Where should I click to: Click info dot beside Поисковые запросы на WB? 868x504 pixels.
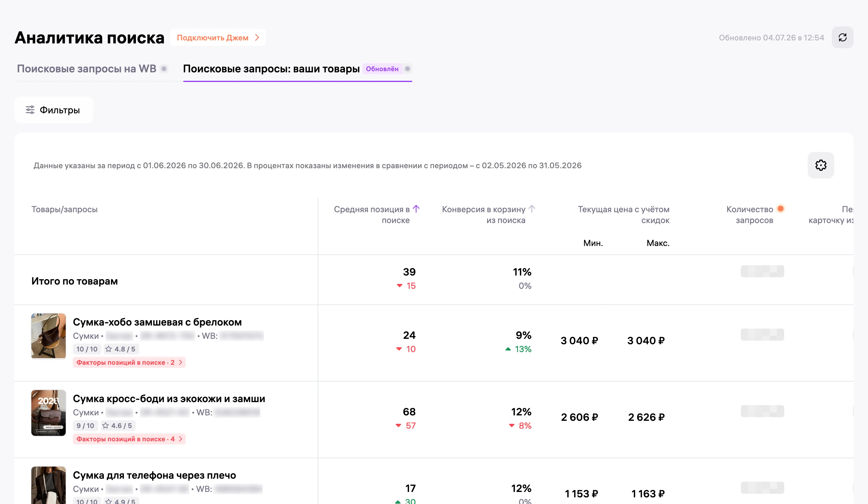coord(164,69)
